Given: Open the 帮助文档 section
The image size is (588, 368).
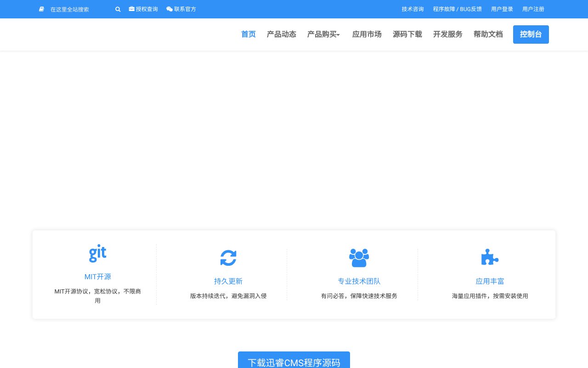Looking at the screenshot, I should [x=488, y=34].
